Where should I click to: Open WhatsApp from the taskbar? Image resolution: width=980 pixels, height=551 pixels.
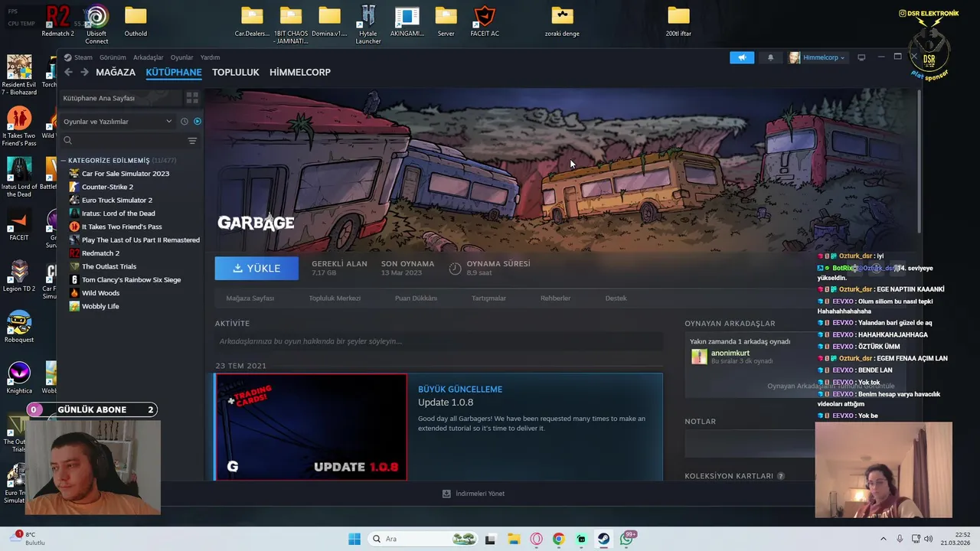click(x=627, y=539)
